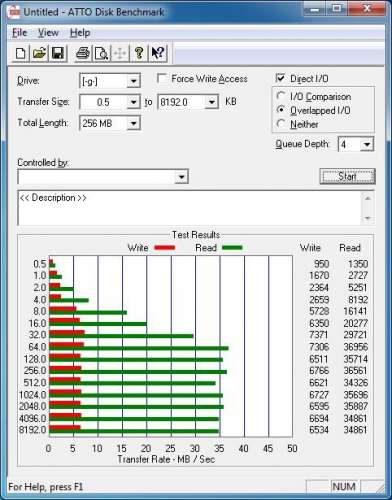Click the About question mark icon

139,53
